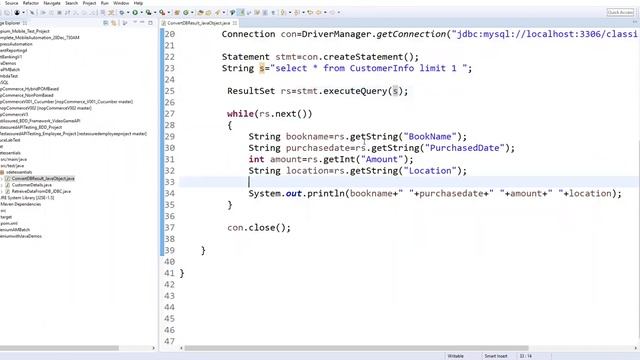Click the Smart Insert status bar indicator
The height and width of the screenshot is (360, 640).
coord(496,356)
